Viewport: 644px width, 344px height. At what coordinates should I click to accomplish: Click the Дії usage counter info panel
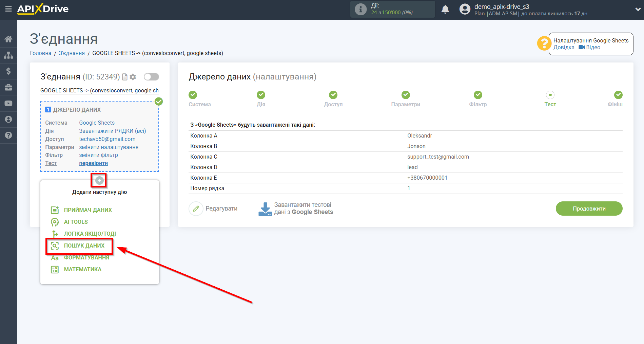click(392, 9)
